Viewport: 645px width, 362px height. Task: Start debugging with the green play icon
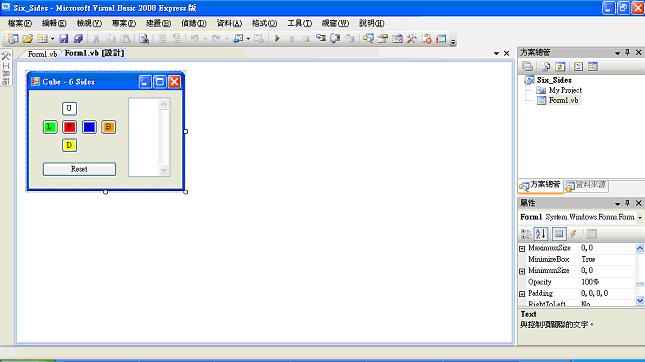pos(277,39)
